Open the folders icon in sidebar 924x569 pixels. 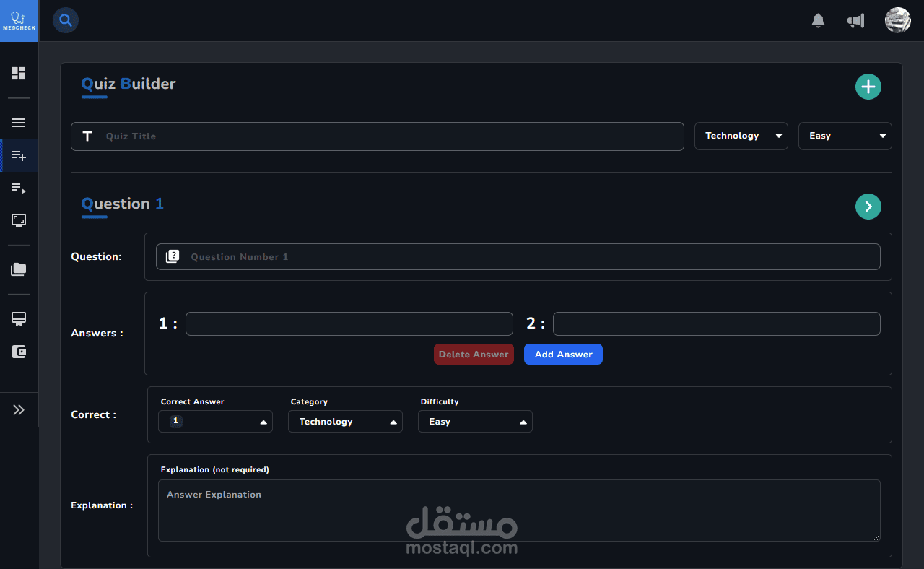click(19, 269)
